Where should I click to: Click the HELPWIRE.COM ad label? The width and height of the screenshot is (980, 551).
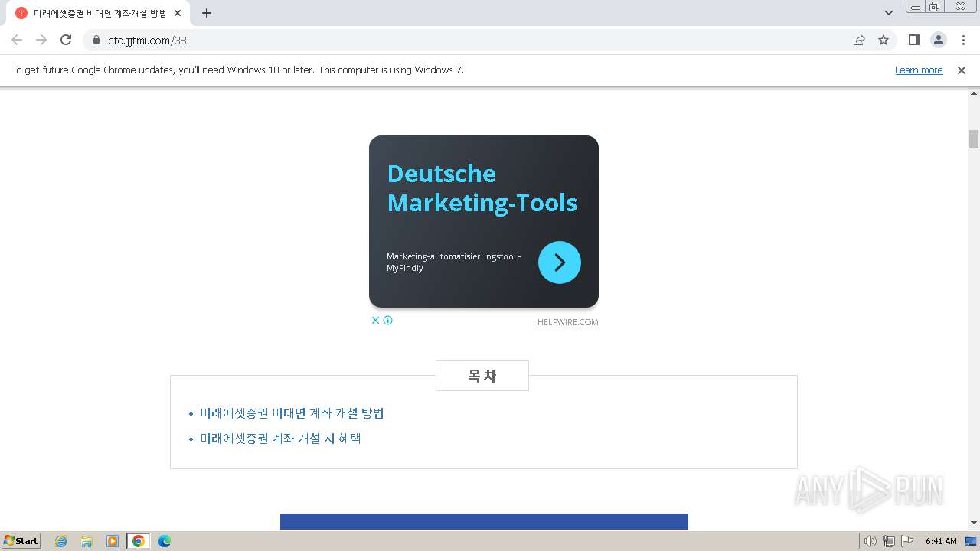[x=567, y=322]
